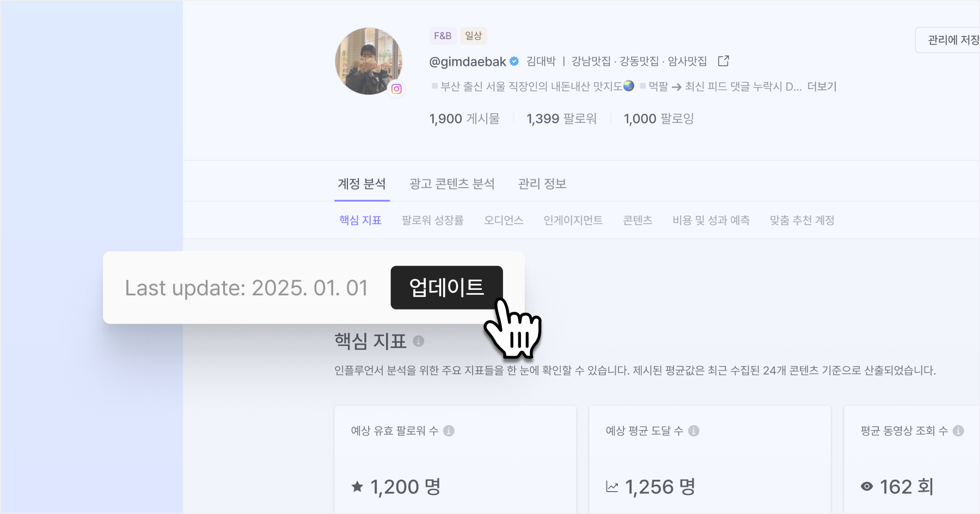This screenshot has width=980, height=514.
Task: Select the 팔로워 성장률 sub-tab
Action: [x=433, y=220]
